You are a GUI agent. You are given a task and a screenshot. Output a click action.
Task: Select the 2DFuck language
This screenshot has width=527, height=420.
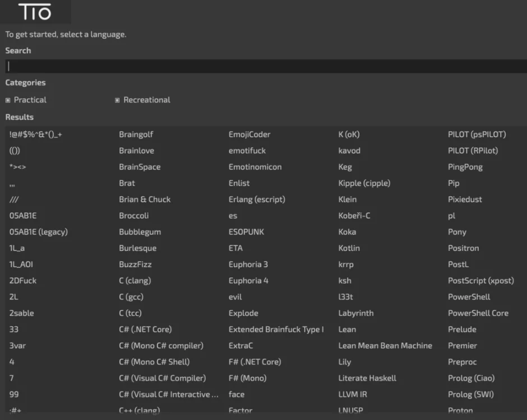pos(23,281)
